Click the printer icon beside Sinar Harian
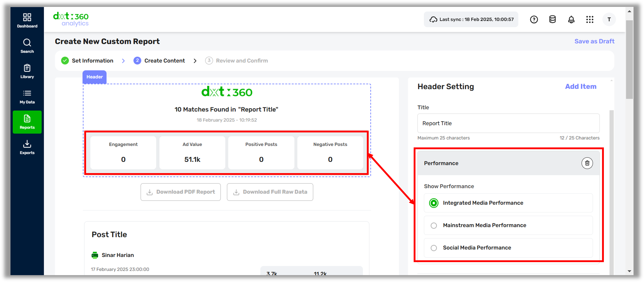644x282 pixels. click(x=95, y=255)
